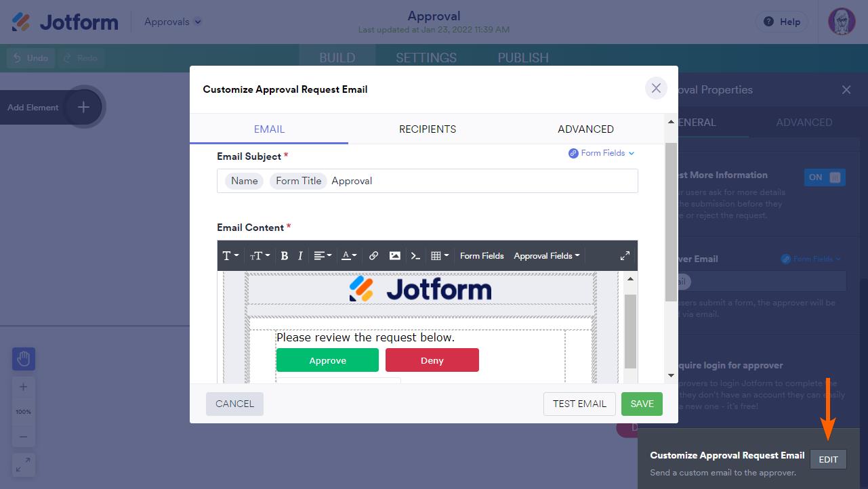Click the Jotform logo in the header
The image size is (868, 489).
(65, 22)
